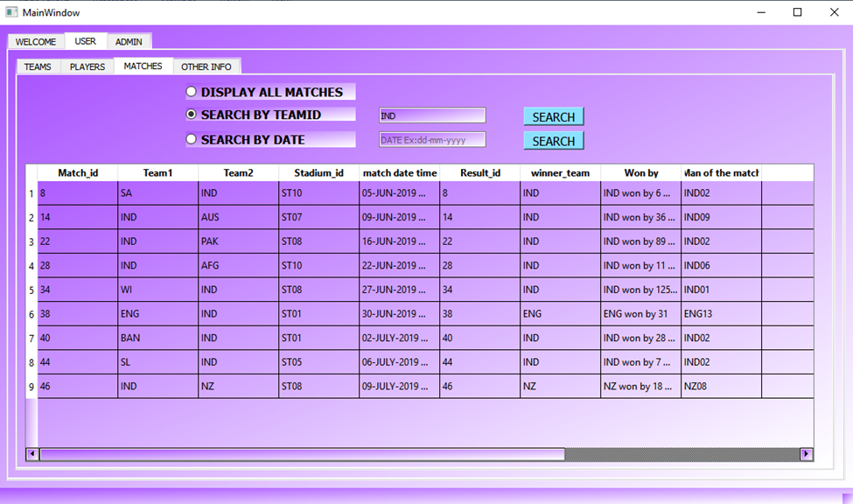The width and height of the screenshot is (853, 504).
Task: Click SEARCH next to the date field
Action: pyautogui.click(x=553, y=139)
